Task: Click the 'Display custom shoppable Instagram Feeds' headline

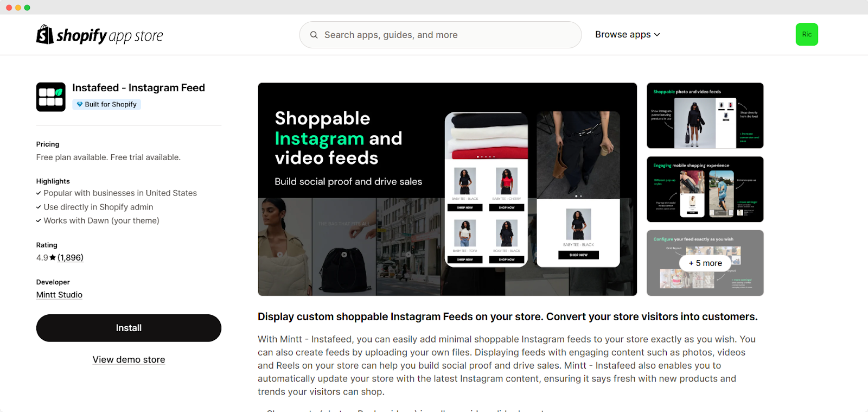Action: [507, 317]
